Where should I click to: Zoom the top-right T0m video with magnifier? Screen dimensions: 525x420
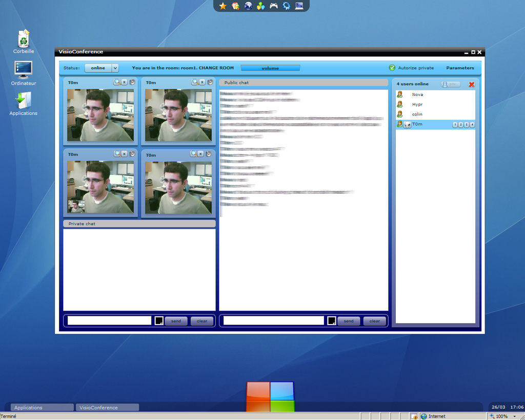click(x=195, y=82)
